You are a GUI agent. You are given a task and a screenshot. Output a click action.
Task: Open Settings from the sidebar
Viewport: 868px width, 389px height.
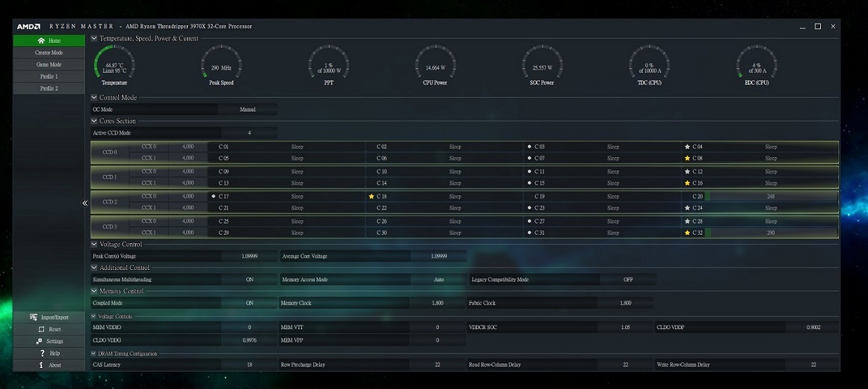[49, 341]
